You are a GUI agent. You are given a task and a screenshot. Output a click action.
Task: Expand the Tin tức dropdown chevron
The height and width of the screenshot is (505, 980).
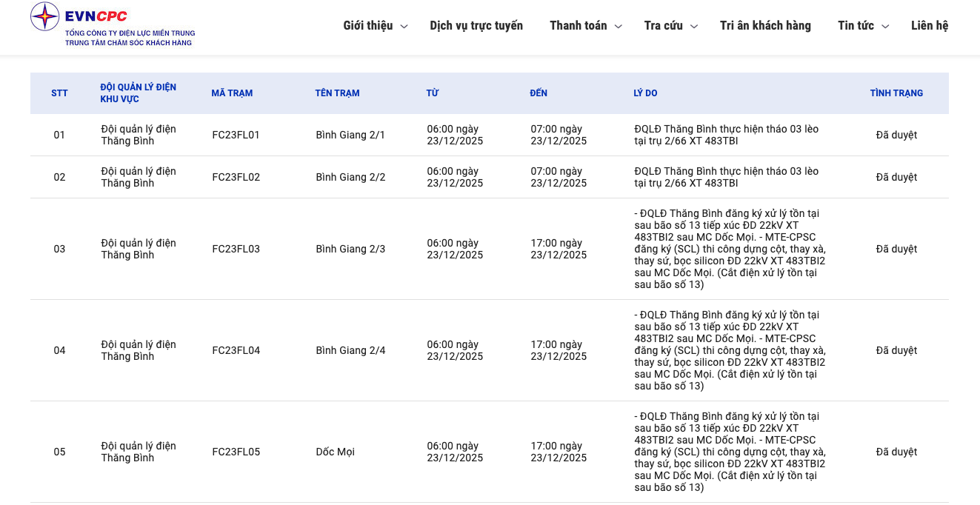click(885, 27)
